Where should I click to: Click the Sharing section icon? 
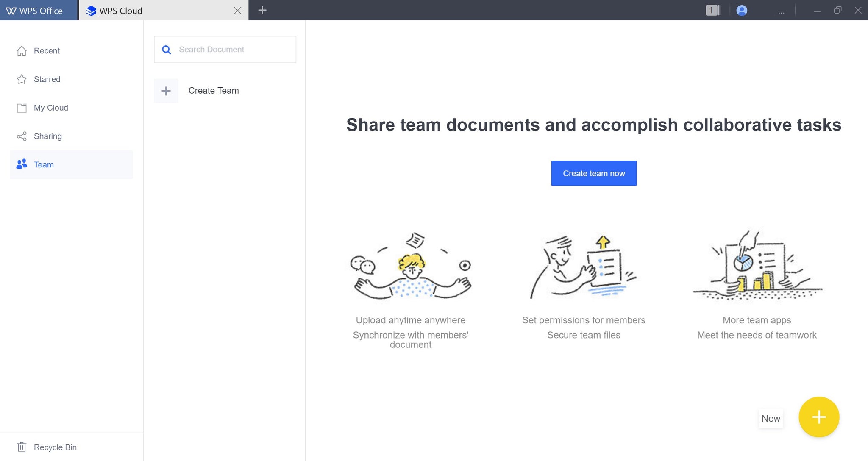pos(21,136)
